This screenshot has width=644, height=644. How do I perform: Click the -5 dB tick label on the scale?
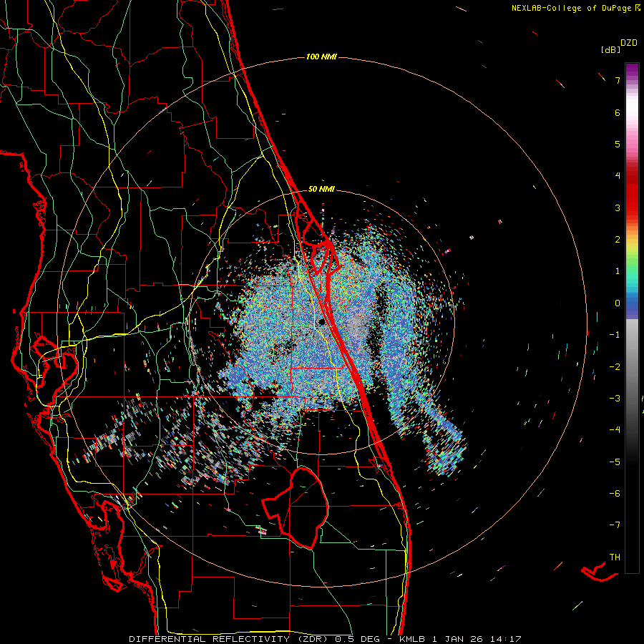click(x=615, y=462)
